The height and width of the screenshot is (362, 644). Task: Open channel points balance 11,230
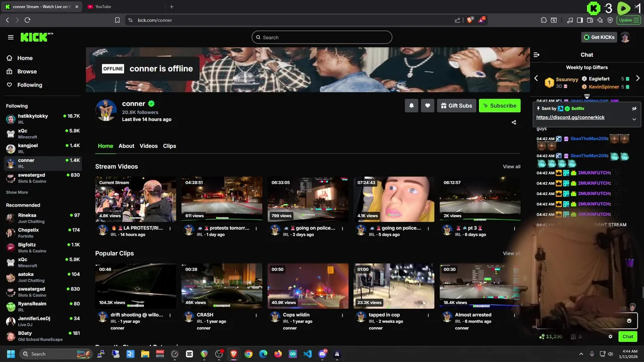click(x=550, y=337)
